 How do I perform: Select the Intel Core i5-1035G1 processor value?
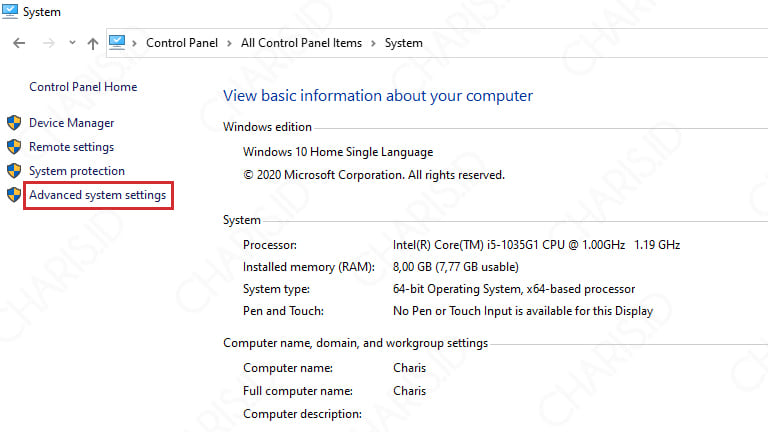(536, 245)
